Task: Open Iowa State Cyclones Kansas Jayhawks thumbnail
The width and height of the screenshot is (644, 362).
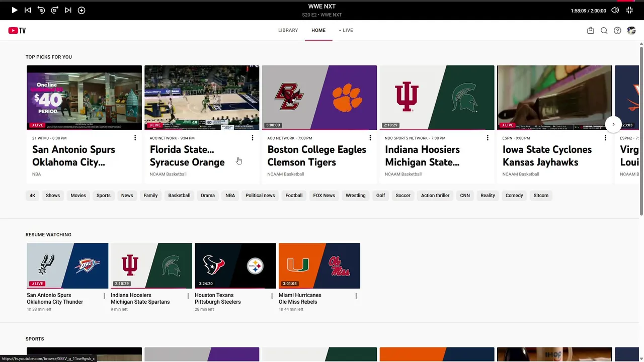Action: [x=554, y=98]
